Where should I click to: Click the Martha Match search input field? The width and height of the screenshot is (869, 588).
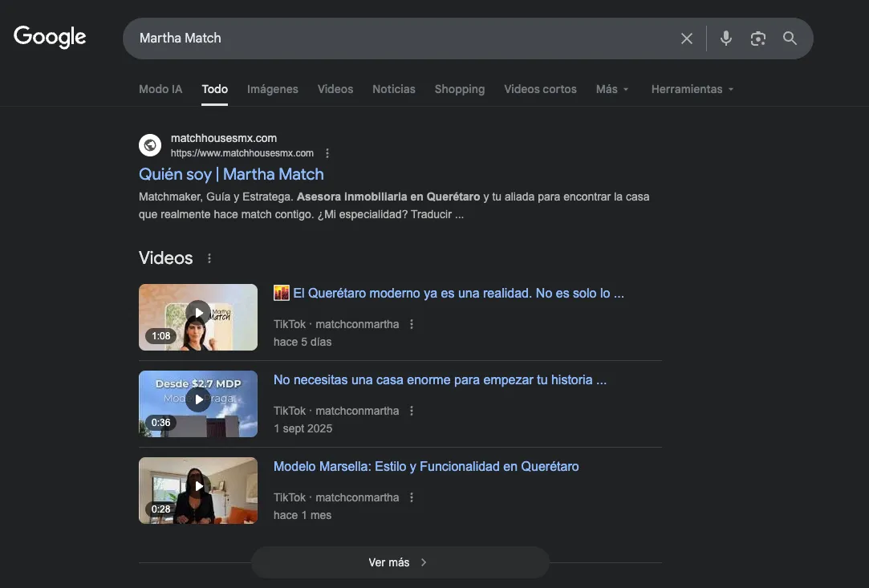(x=401, y=39)
